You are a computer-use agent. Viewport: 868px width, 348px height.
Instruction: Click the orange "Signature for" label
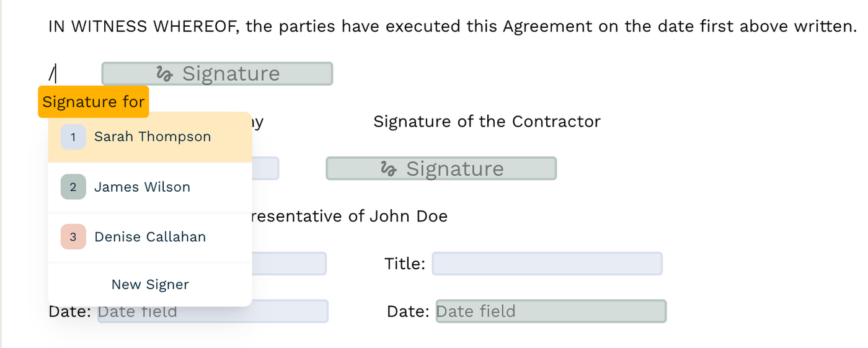pyautogui.click(x=94, y=102)
